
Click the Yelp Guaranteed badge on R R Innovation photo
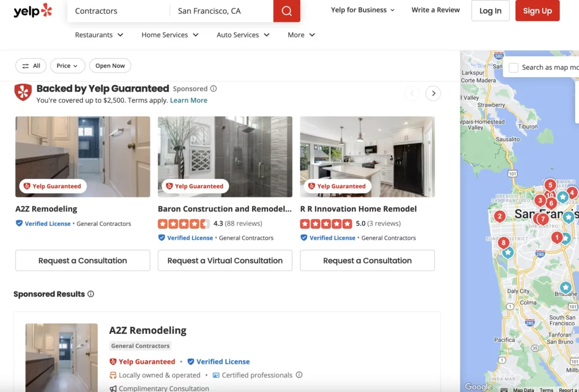coord(338,186)
